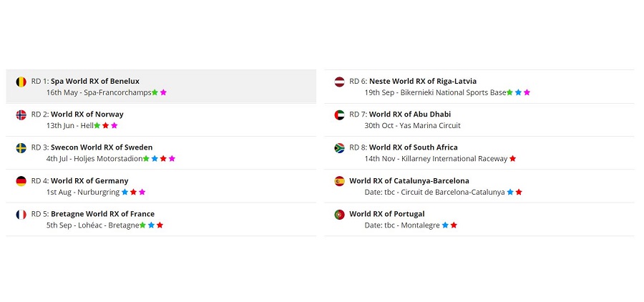Click the Sweden flag icon for RD 3
Viewport: 644px width, 302px height.
21,148
